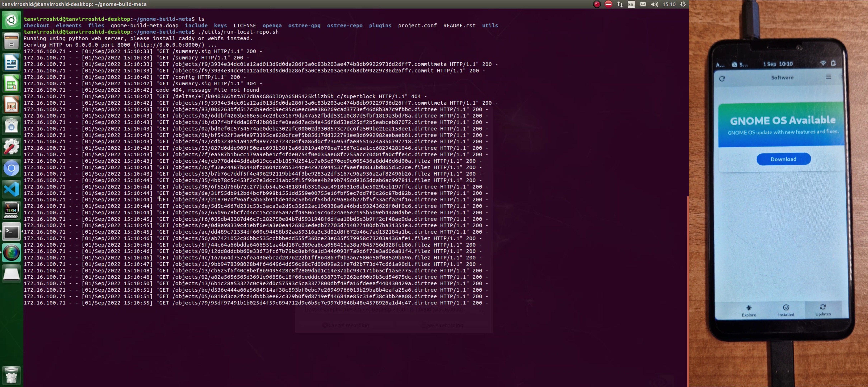Tap the refresh icon in phone Software app
Viewport: 868px width, 387px height.
(x=722, y=79)
